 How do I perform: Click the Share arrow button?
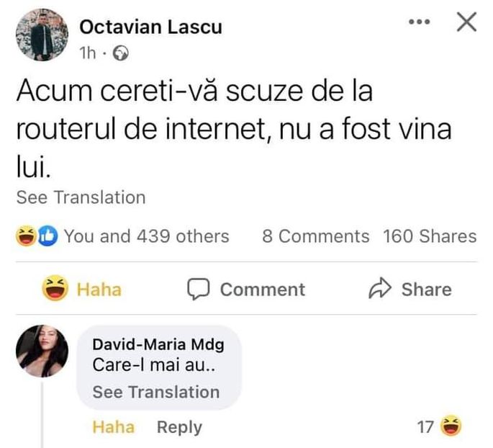pos(410,290)
